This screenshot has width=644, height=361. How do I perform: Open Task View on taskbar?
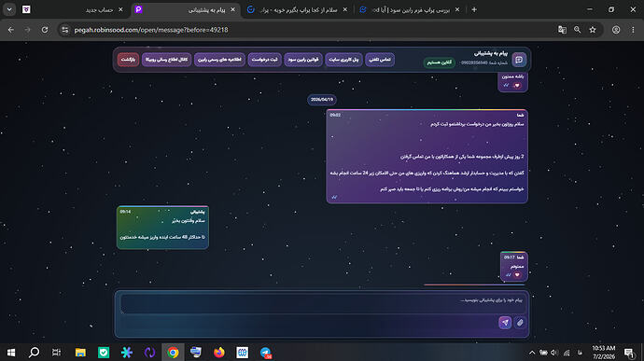point(56,353)
